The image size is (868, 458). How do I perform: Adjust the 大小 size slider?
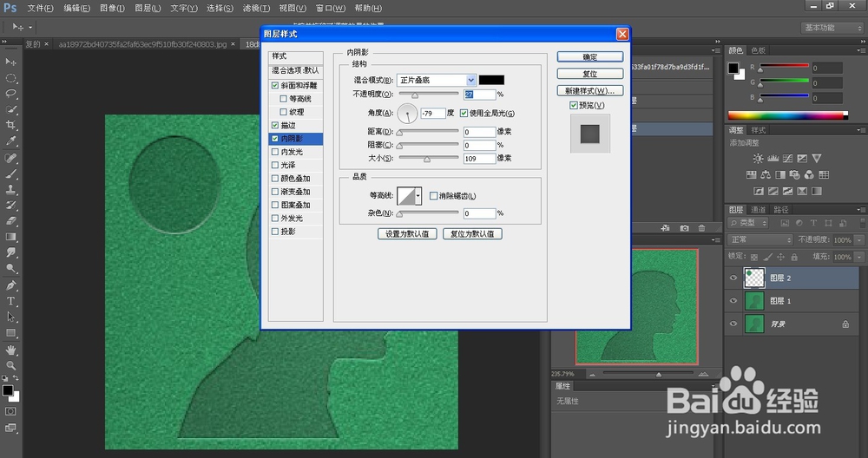pos(427,159)
